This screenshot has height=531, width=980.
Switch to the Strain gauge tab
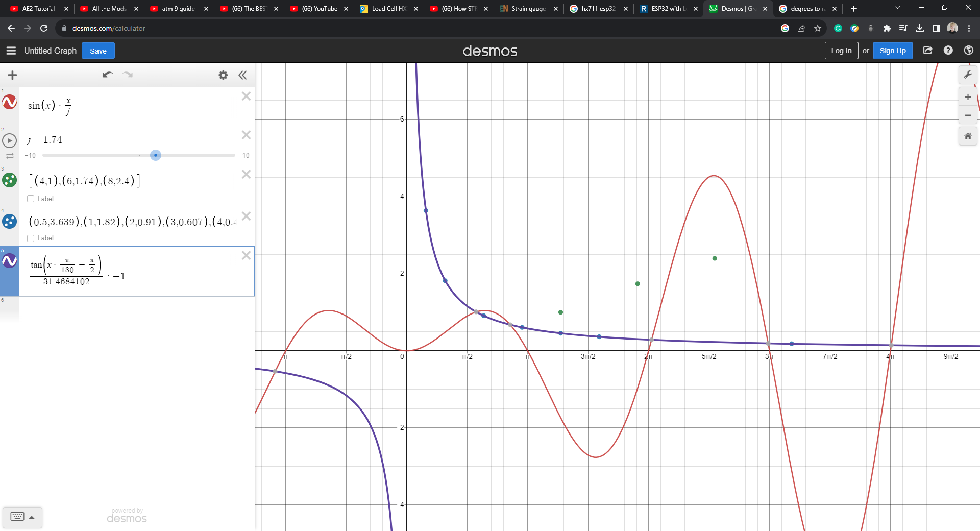528,9
